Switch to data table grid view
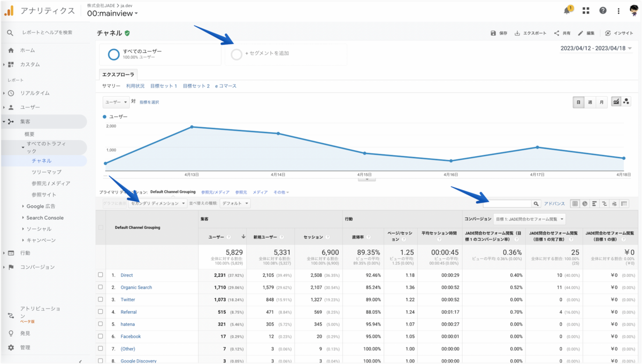 tap(575, 204)
